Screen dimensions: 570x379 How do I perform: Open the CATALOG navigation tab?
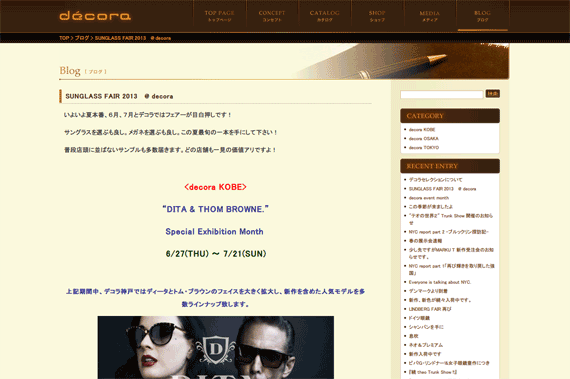325,16
